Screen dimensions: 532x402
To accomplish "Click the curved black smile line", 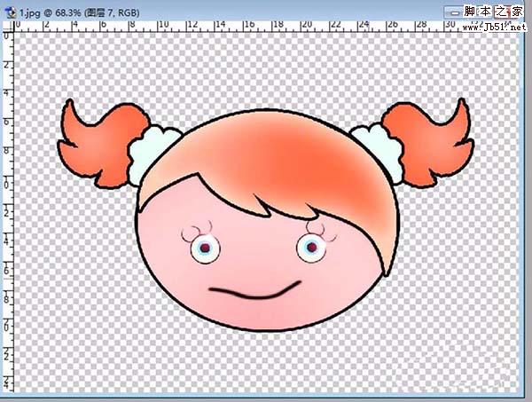I will click(x=253, y=290).
